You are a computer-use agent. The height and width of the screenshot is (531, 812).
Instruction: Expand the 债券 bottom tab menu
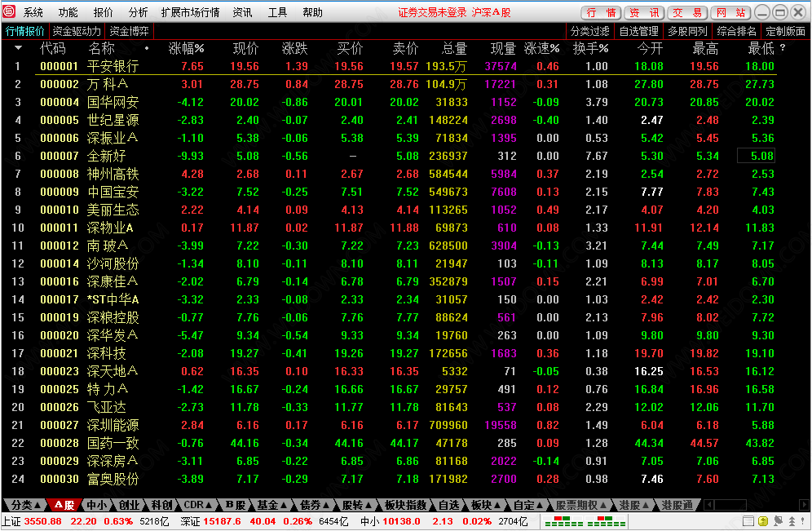[316, 505]
